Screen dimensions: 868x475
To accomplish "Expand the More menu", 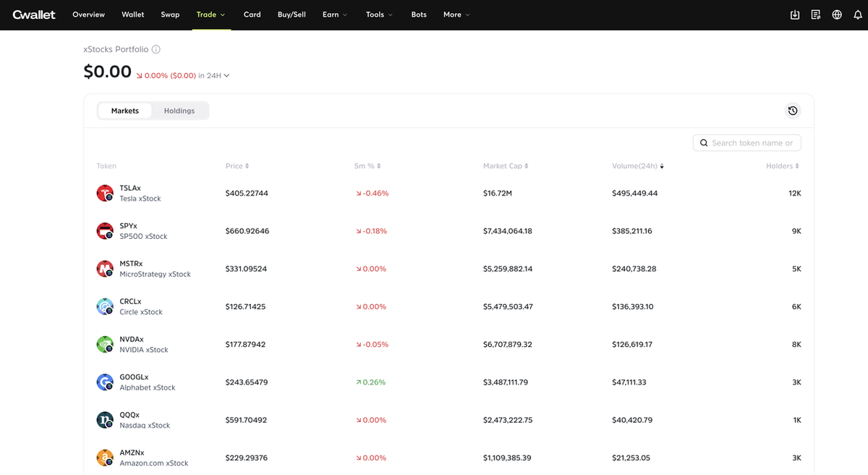I will click(x=456, y=14).
